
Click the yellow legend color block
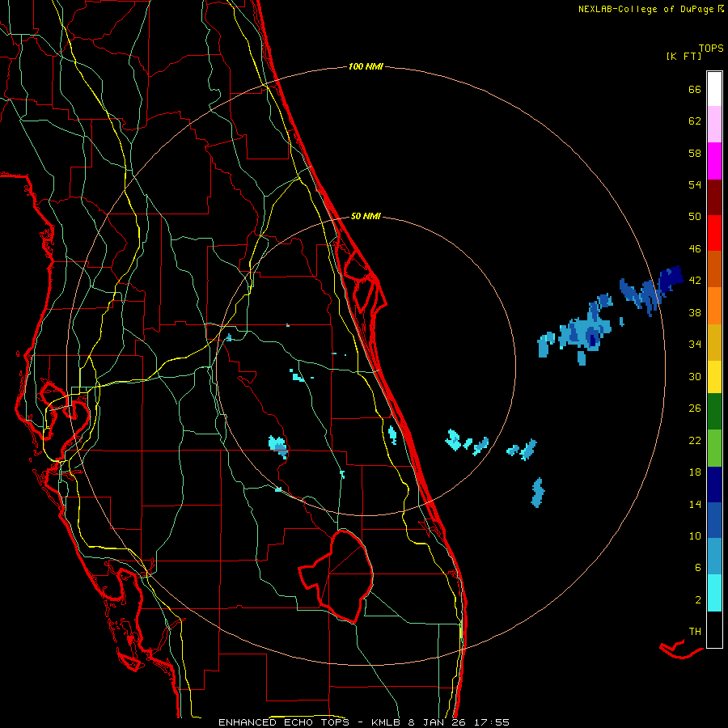pos(714,377)
